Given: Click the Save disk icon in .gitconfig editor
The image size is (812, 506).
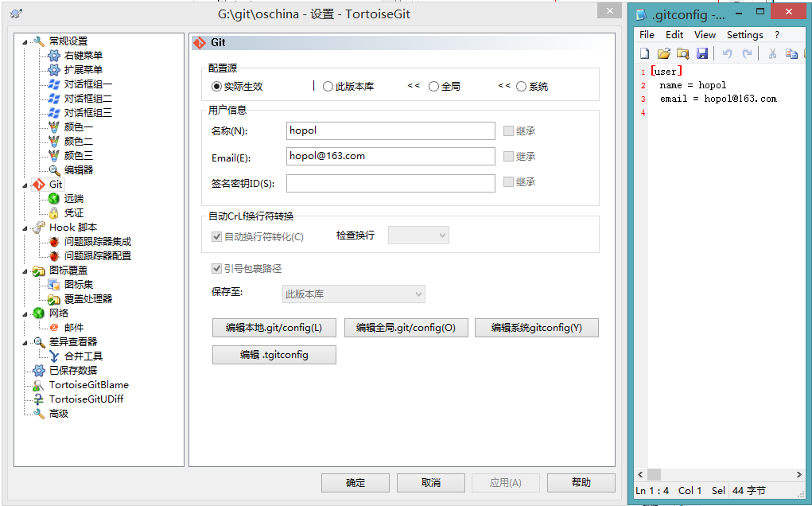Looking at the screenshot, I should click(702, 53).
